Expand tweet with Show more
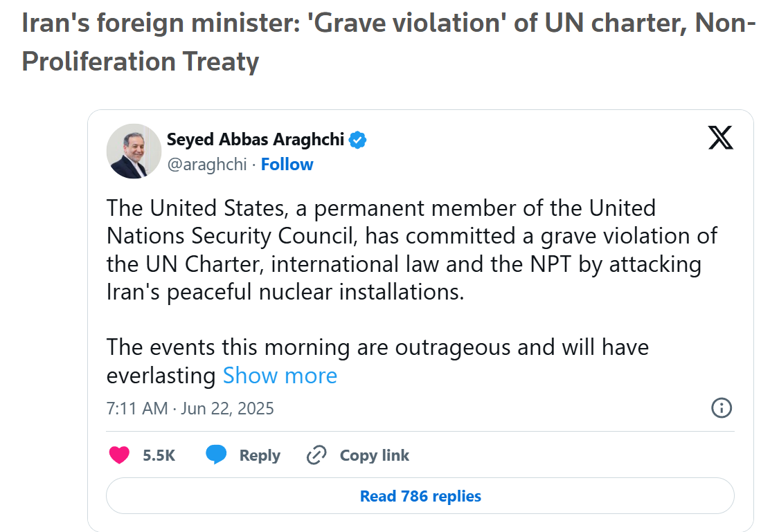 pos(280,376)
